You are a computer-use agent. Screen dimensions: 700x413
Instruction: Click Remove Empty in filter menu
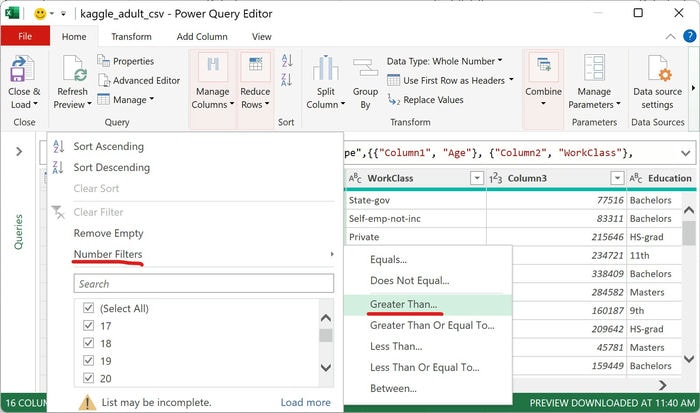click(x=108, y=233)
